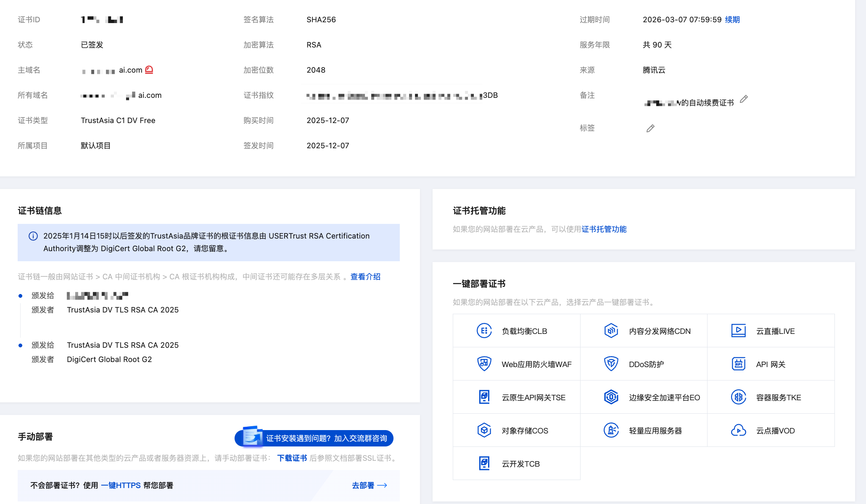Choose 云点播VOD deployment option

(x=775, y=430)
